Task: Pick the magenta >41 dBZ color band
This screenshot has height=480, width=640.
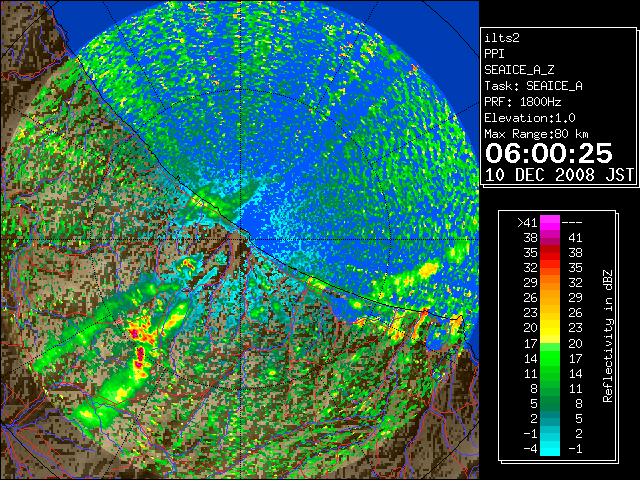Action: point(550,222)
